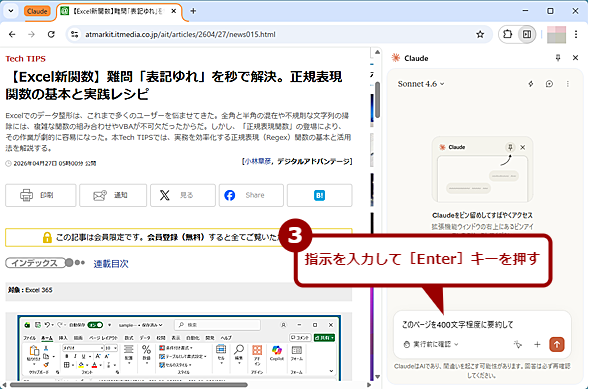
Task: Click the 印刷 print button
Action: click(x=41, y=195)
